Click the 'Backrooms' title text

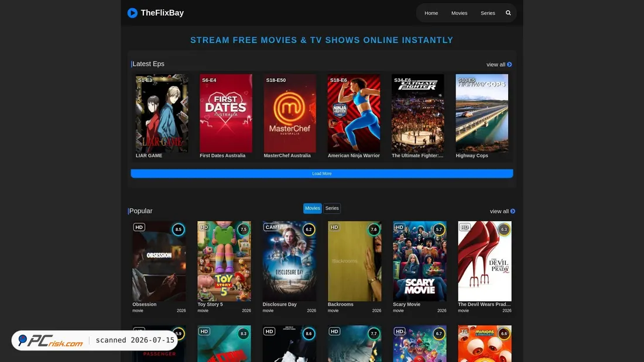pyautogui.click(x=341, y=305)
